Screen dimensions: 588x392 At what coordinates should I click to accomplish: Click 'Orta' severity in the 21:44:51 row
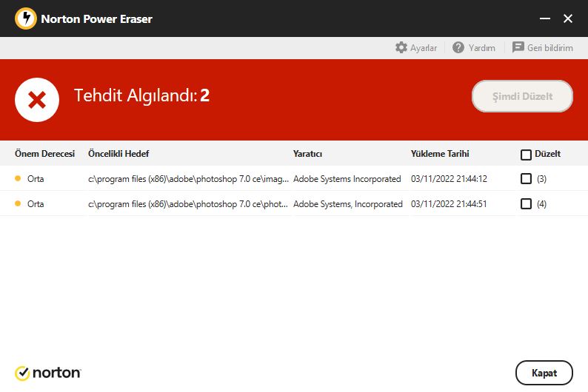point(36,204)
